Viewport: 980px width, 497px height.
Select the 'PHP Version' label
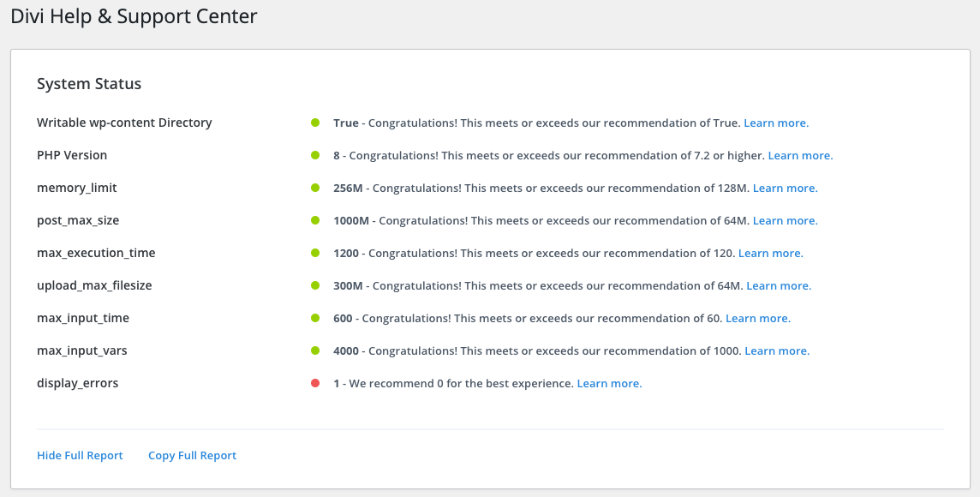(x=72, y=156)
